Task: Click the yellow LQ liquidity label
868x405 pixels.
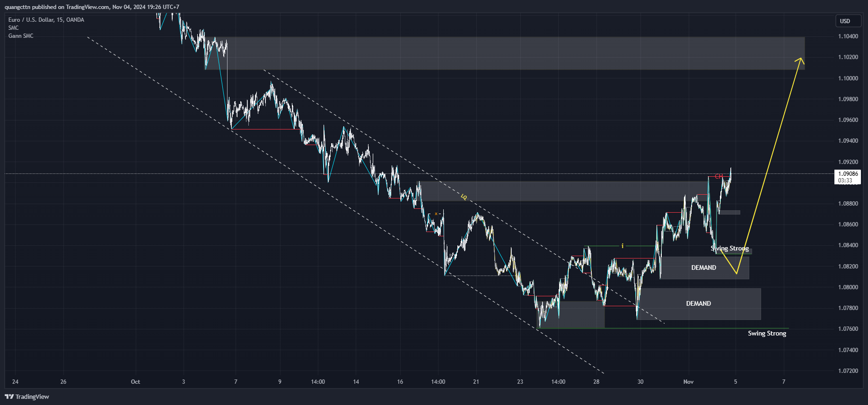Action: [464, 197]
